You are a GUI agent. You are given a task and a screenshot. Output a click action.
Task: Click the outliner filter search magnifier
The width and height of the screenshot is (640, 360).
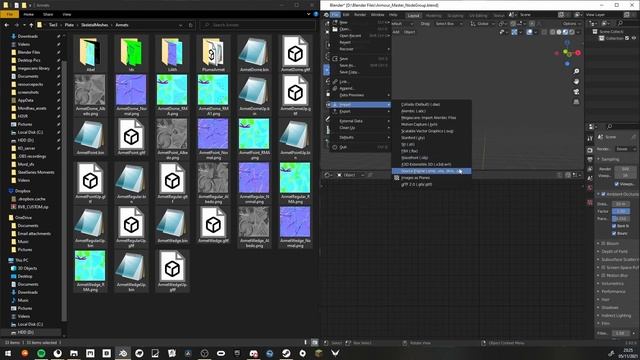(x=620, y=23)
